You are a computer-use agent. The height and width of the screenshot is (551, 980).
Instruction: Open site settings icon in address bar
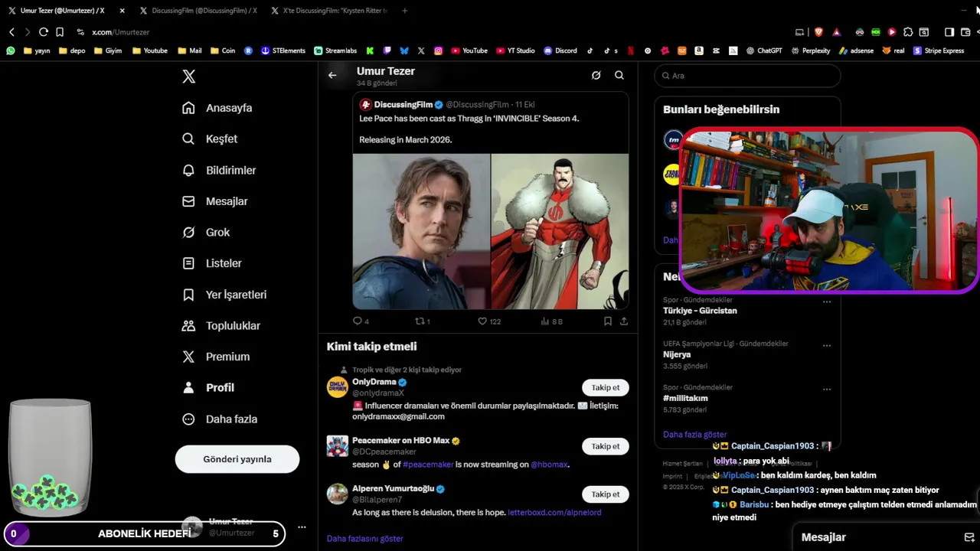point(80,32)
